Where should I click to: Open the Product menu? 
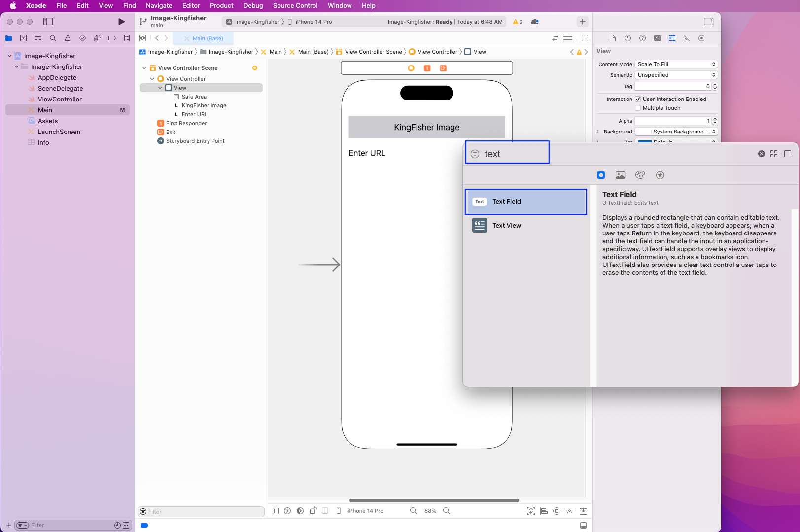pos(221,6)
